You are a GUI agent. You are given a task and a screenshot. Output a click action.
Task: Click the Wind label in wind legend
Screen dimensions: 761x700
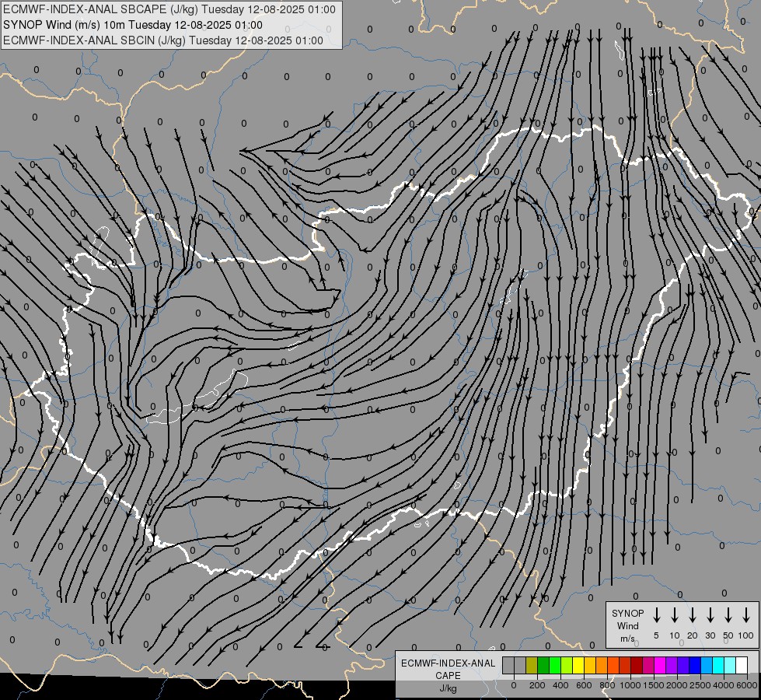[x=627, y=625]
